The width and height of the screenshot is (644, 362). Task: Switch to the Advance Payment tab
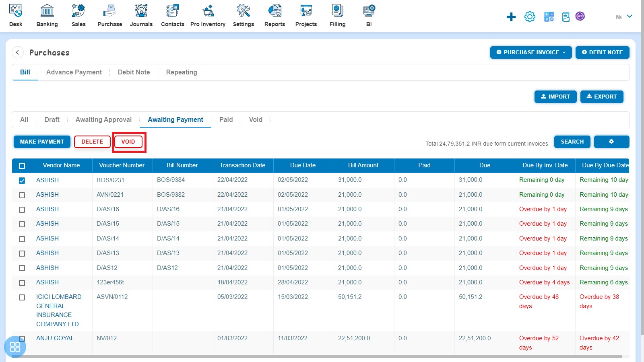(x=74, y=72)
